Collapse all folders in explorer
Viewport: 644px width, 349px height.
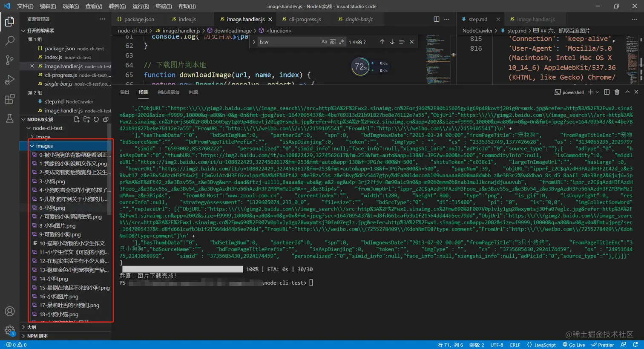[x=106, y=119]
